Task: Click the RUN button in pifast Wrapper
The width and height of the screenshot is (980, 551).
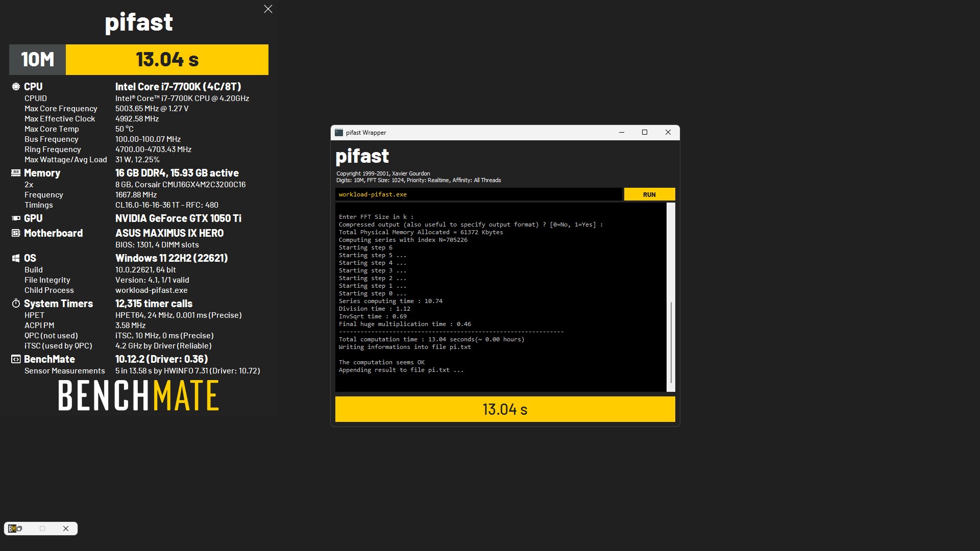Action: tap(649, 194)
